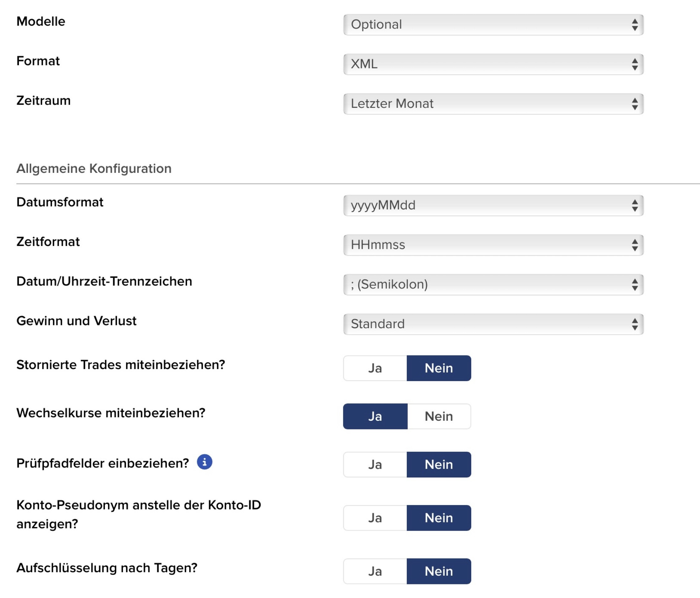Set Konto-Pseudonym anzeigen to Ja
Screen dimensions: 700x598
pos(375,518)
